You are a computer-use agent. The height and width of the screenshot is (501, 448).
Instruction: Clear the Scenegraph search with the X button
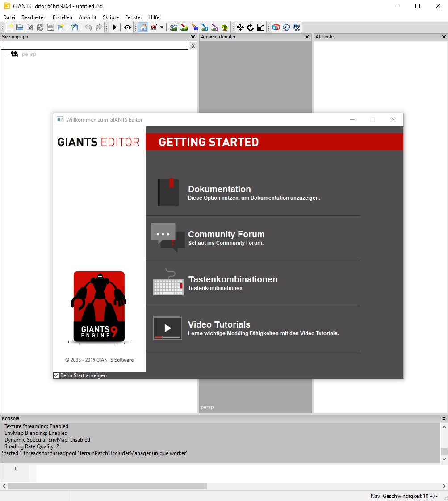coord(193,46)
